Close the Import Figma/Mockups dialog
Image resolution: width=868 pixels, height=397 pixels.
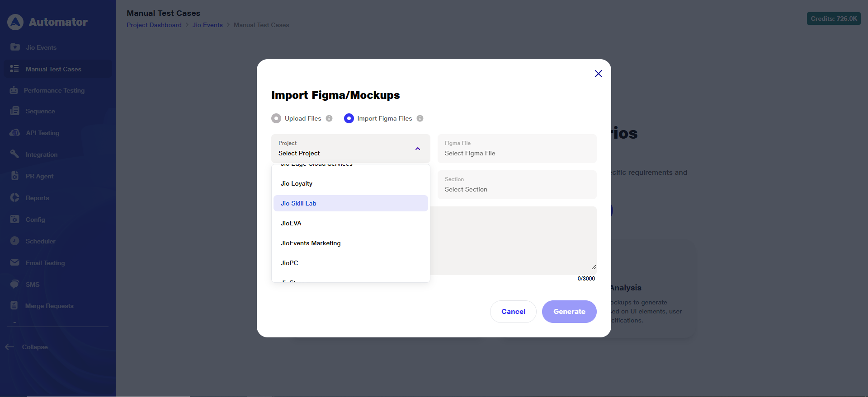598,74
